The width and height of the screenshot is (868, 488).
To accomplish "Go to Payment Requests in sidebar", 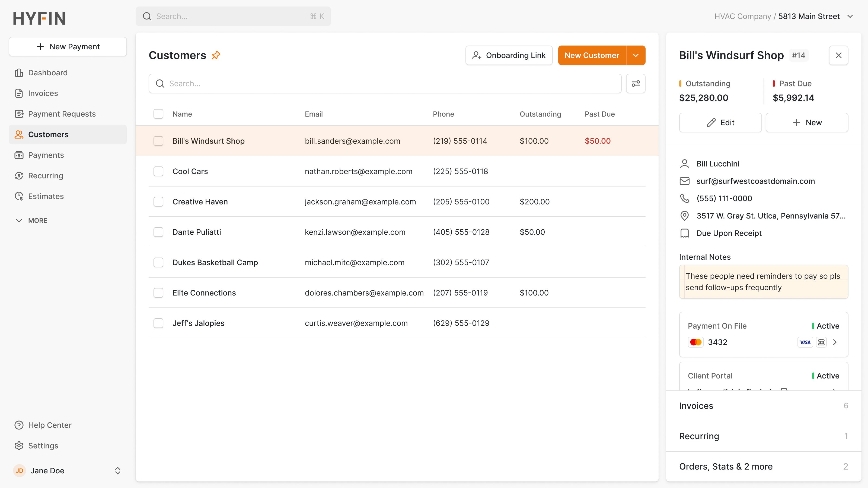I will point(62,114).
